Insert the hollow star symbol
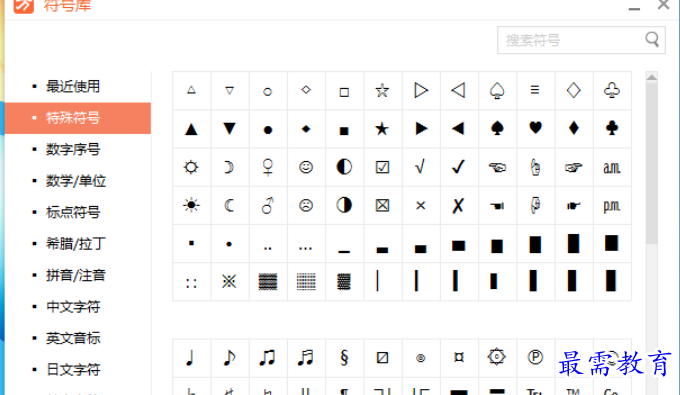Screen dimensions: 680x395 point(382,91)
